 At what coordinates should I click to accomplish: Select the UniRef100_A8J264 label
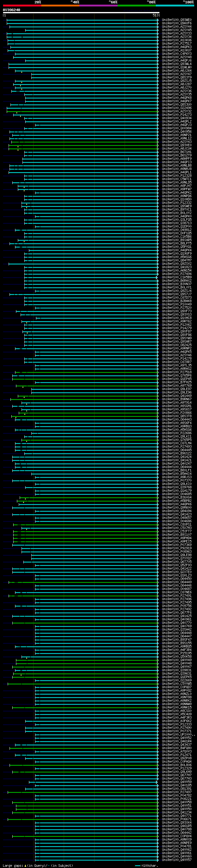[x=177, y=71]
